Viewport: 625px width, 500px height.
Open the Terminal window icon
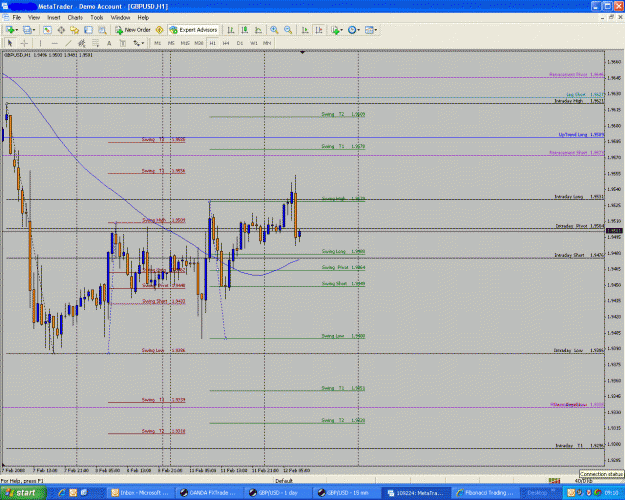pyautogui.click(x=88, y=30)
